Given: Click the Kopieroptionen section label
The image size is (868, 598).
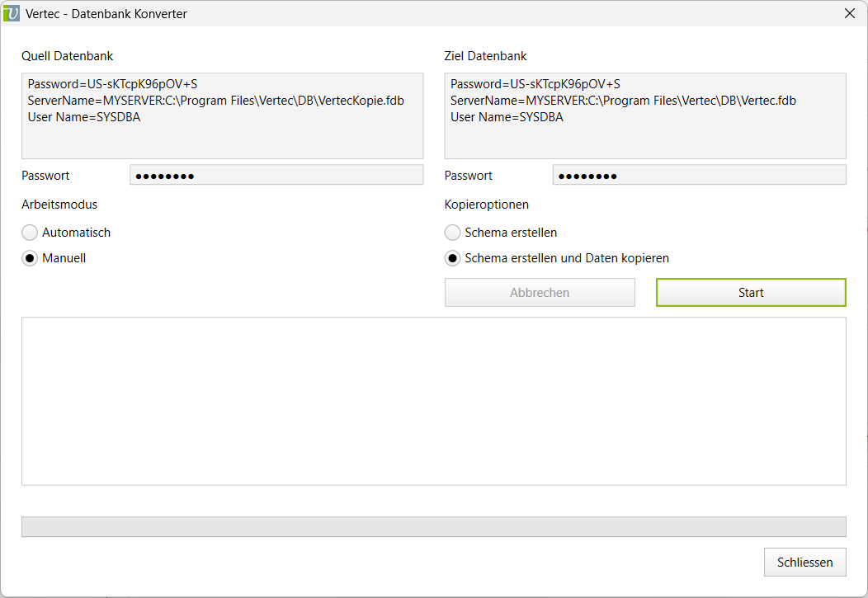Looking at the screenshot, I should 486,205.
